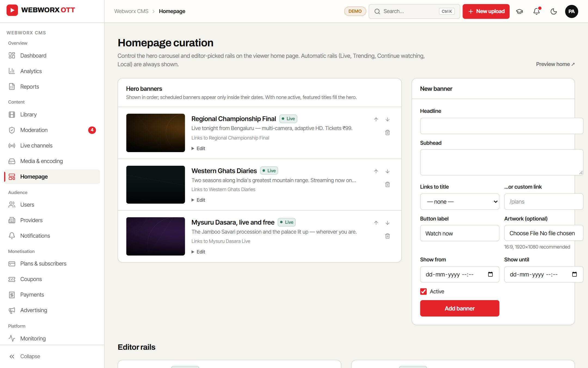The width and height of the screenshot is (588, 368).
Task: Click the custom link /plans field
Action: (544, 202)
